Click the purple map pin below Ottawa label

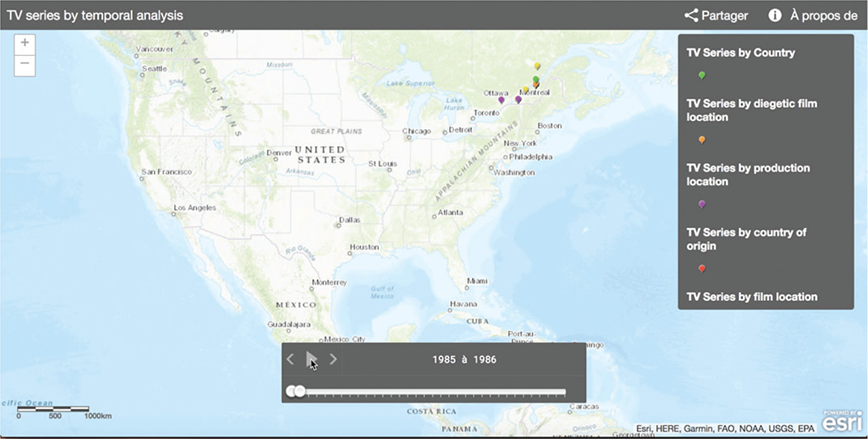coord(501,100)
